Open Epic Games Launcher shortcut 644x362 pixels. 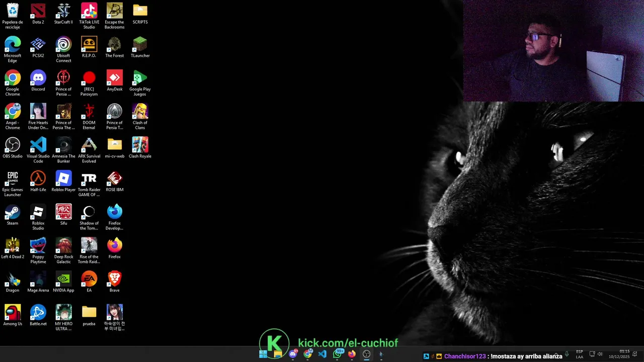pos(13,184)
